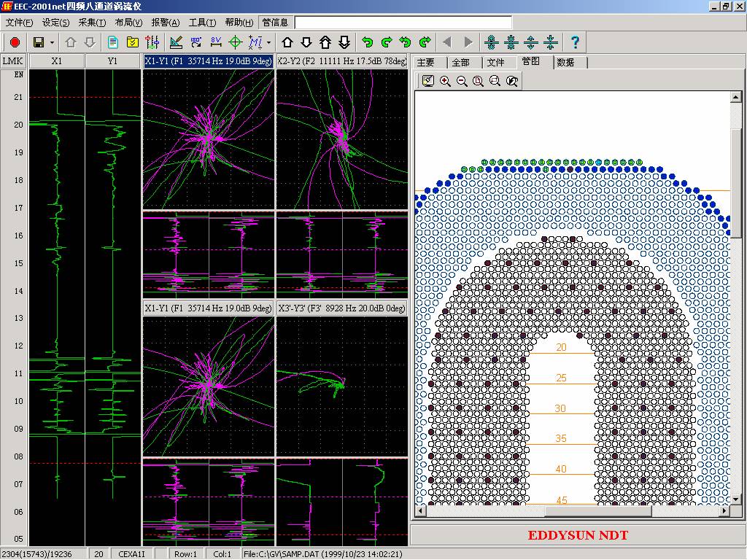Screen dimensions: 747x560
Task: Select the X2-Y2 (F2 11111 Hz) panel header
Action: [x=341, y=62]
